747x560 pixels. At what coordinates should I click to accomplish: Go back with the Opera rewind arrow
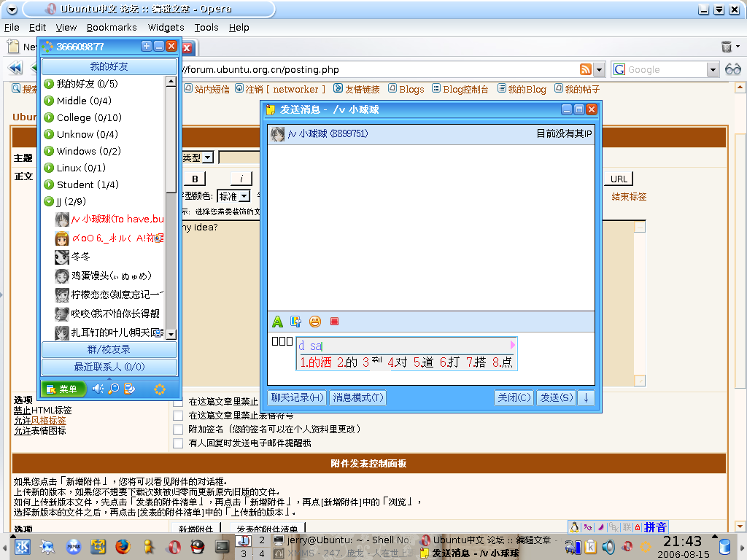coord(15,68)
